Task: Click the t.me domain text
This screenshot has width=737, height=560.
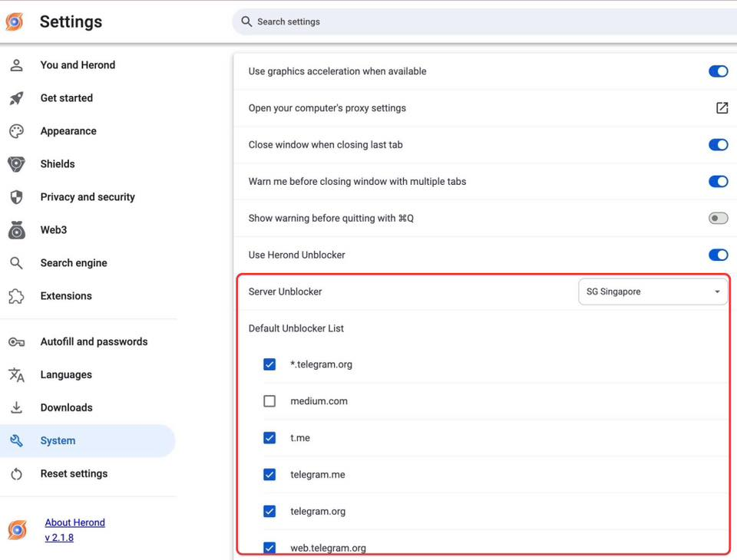Action: click(x=300, y=438)
